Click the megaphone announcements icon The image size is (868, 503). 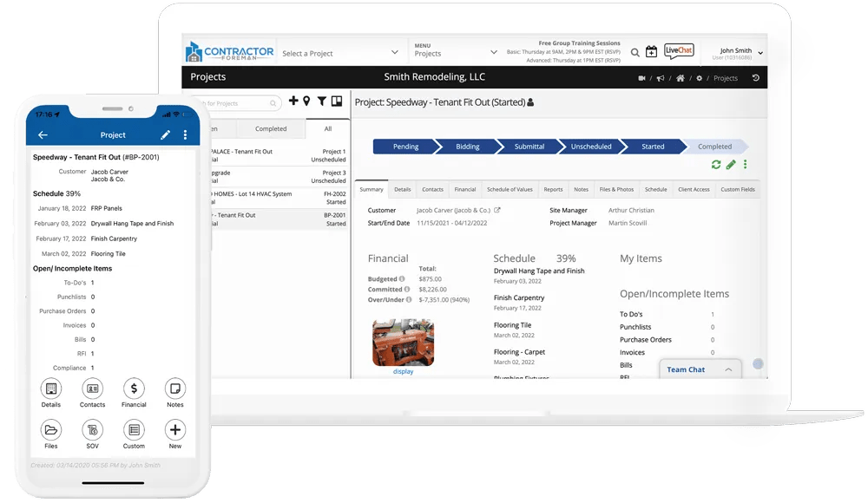661,79
